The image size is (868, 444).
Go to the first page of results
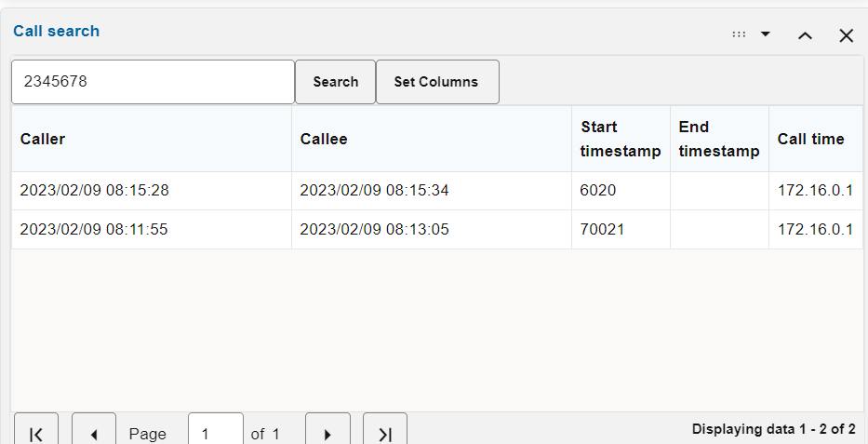(36, 433)
